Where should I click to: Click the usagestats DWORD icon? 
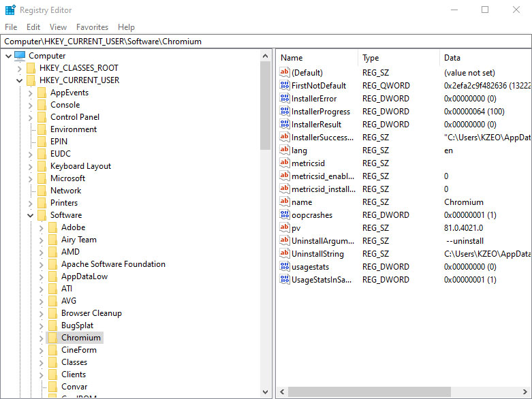(284, 266)
